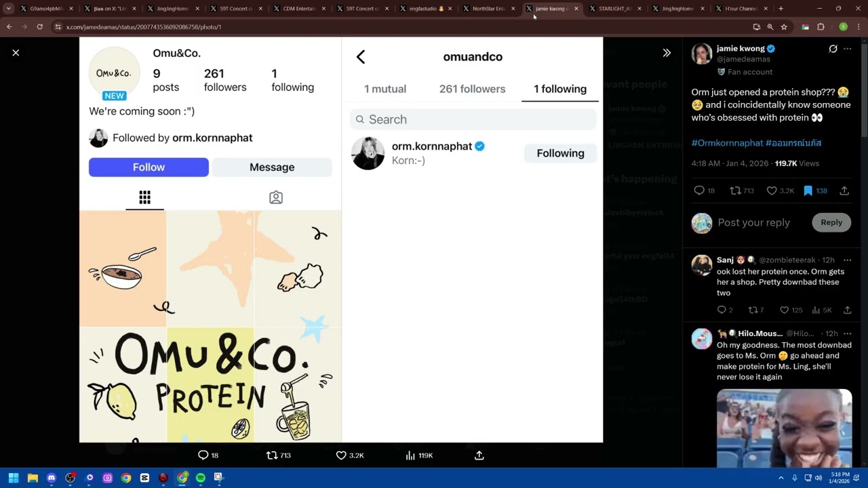Open Sanj's profile avatar
This screenshot has width=868, height=488.
point(702,265)
